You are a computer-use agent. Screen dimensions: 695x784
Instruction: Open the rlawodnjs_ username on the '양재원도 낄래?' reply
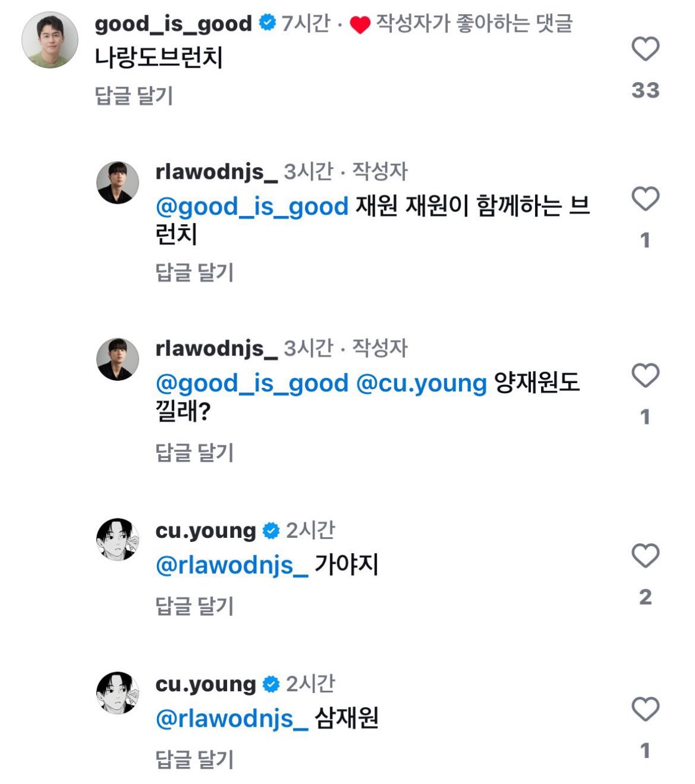(216, 348)
